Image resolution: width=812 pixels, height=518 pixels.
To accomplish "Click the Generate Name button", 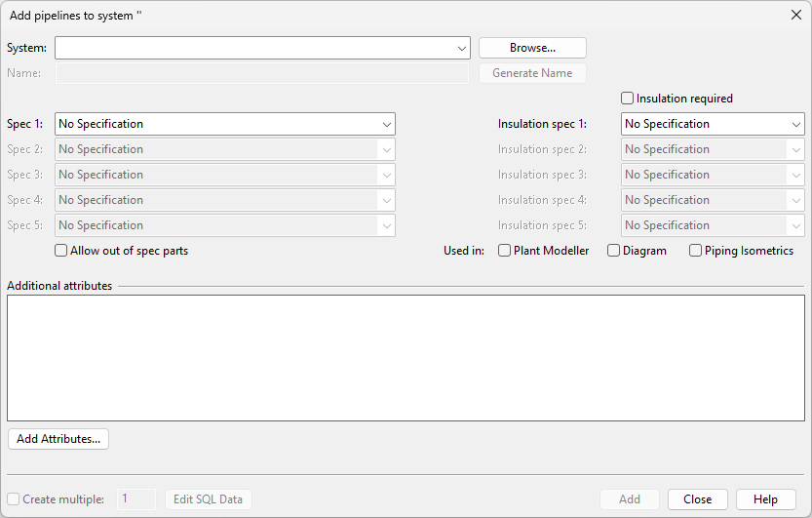I will pyautogui.click(x=532, y=73).
